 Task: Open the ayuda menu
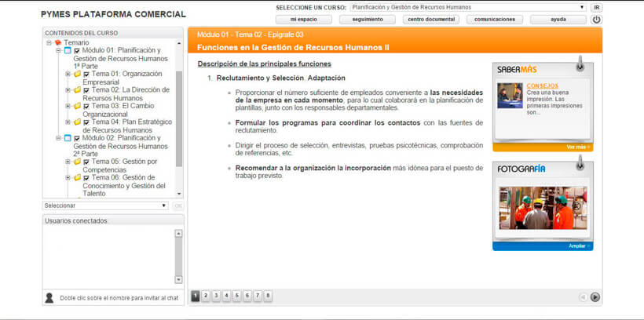[x=558, y=20]
